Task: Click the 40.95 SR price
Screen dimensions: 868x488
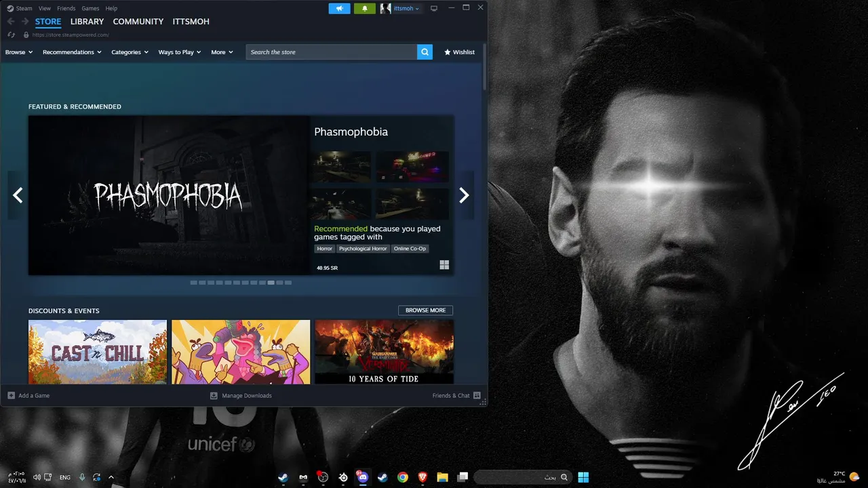Action: coord(327,268)
